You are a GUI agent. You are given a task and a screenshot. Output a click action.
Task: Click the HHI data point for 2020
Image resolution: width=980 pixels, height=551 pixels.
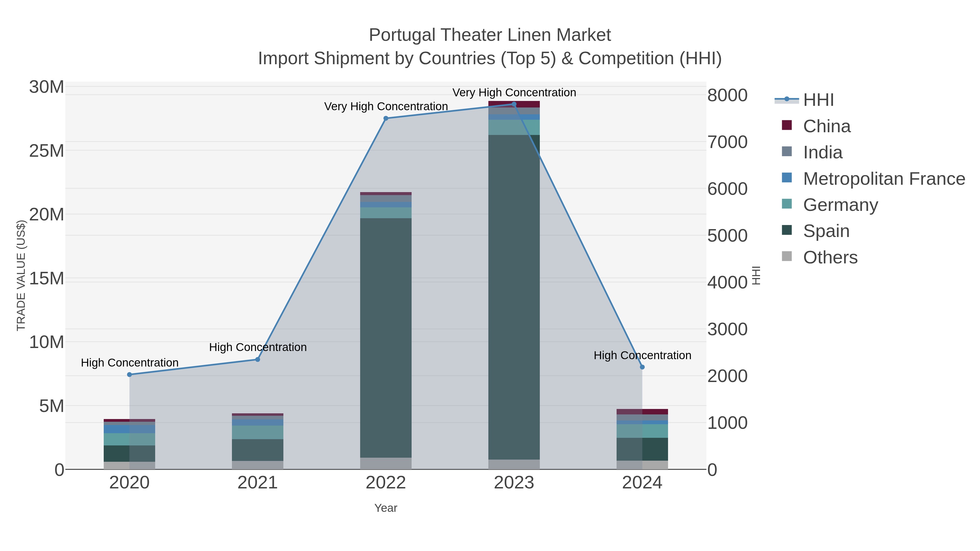[x=129, y=375]
